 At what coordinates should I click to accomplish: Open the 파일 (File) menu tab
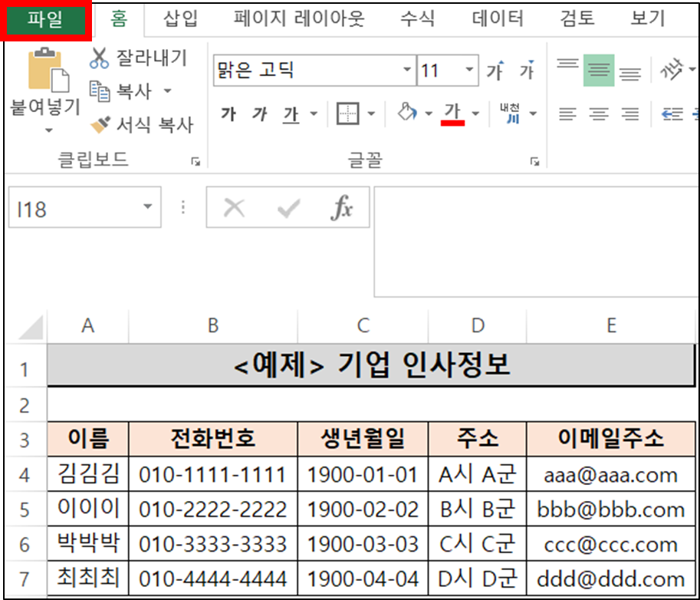pyautogui.click(x=45, y=20)
